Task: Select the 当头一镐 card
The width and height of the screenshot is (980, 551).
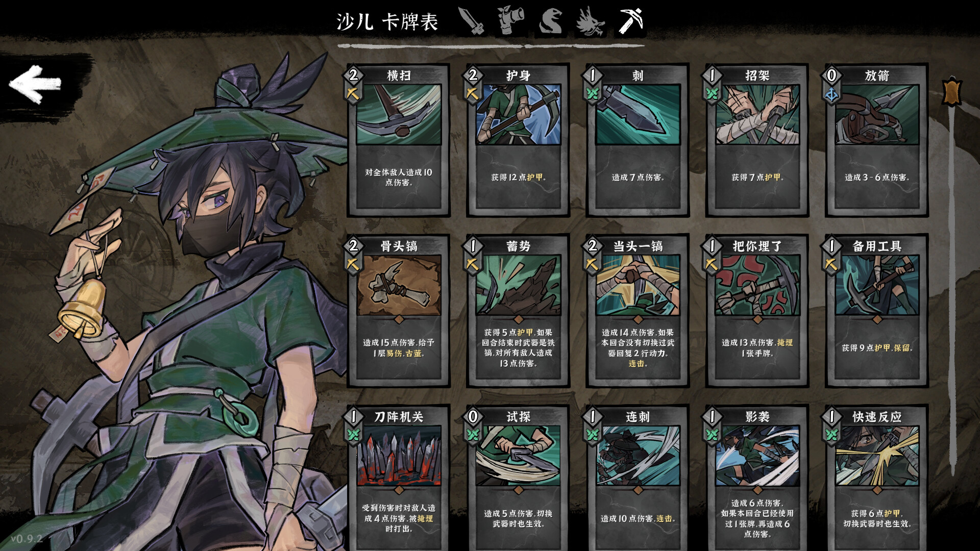Action: tap(638, 311)
